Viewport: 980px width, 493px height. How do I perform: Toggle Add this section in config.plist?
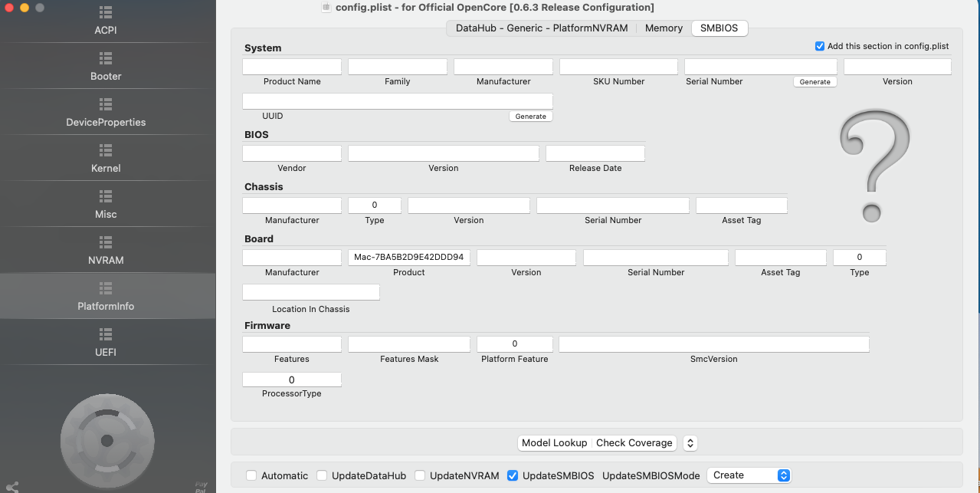(x=820, y=46)
